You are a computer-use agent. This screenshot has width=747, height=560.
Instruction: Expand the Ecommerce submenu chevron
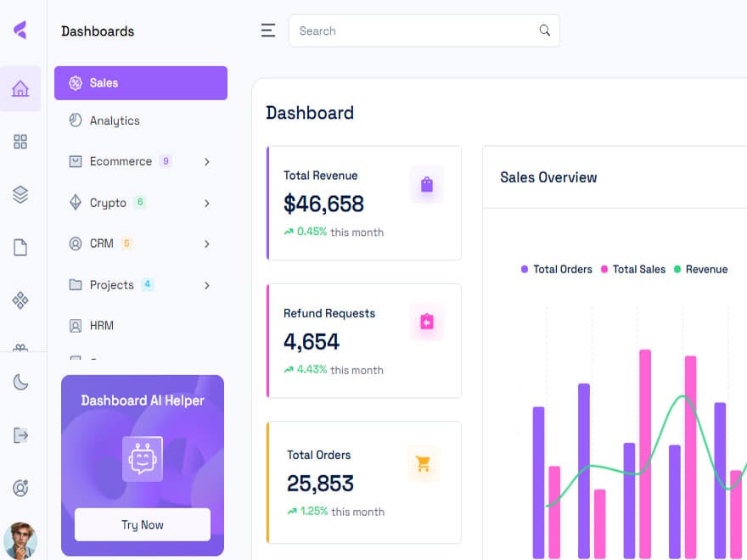click(207, 162)
